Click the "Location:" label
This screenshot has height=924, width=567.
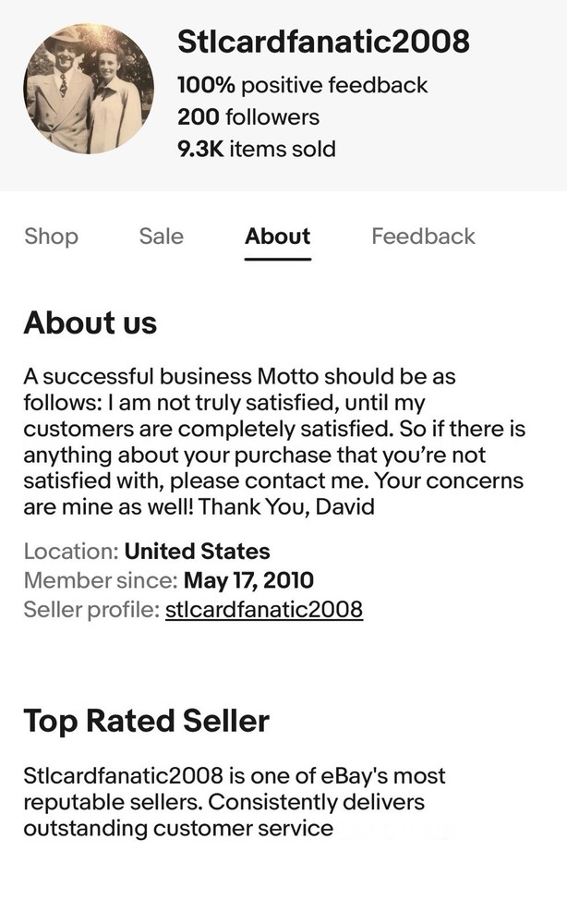click(x=70, y=552)
